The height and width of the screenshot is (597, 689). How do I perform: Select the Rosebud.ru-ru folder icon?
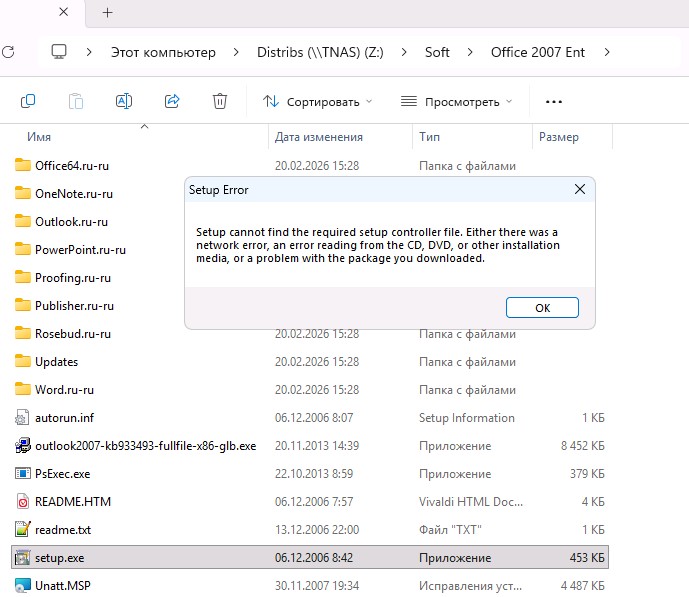pyautogui.click(x=23, y=333)
